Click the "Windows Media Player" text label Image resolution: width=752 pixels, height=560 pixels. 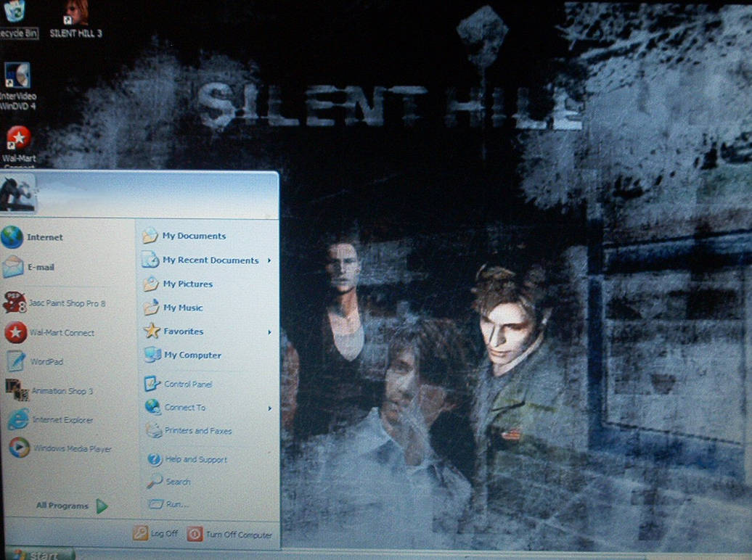(x=73, y=449)
